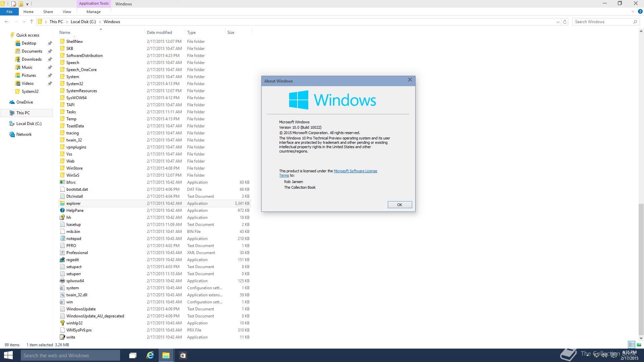Switch to the Home ribbon tab
Viewport: 644px width, 362px height.
29,12
